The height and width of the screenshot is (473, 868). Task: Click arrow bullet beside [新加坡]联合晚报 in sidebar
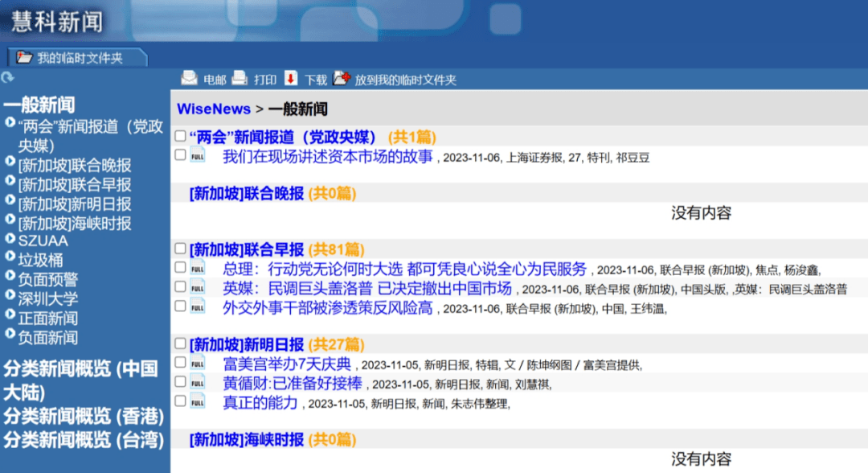tap(10, 161)
